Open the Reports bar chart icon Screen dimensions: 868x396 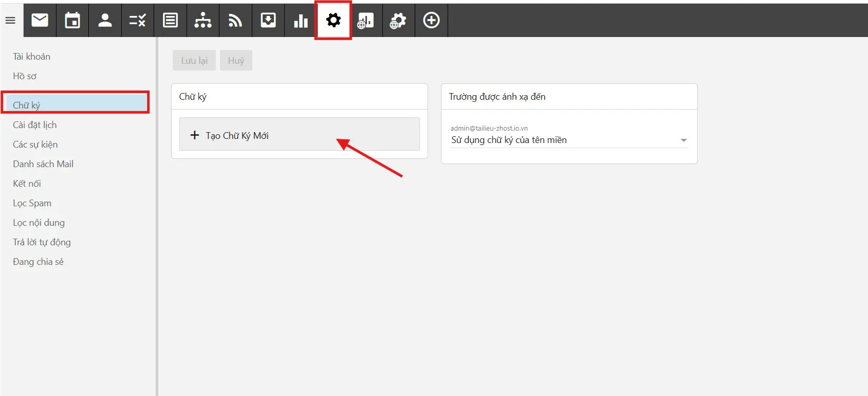pyautogui.click(x=301, y=21)
